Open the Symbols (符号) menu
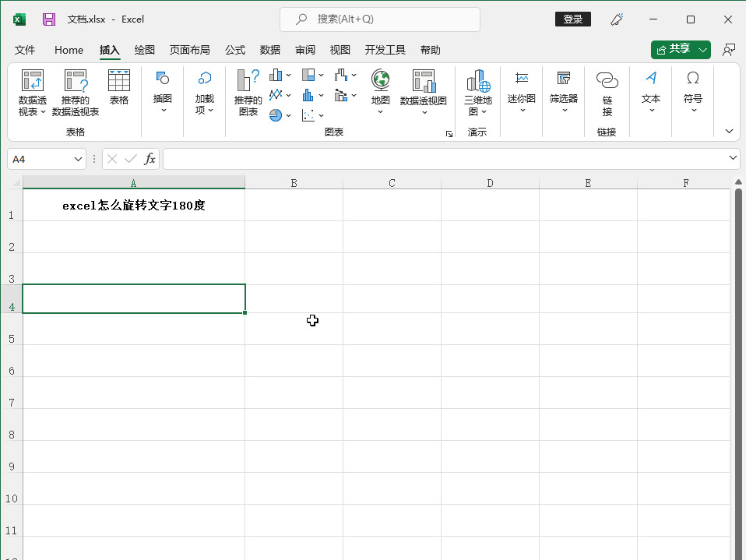Viewport: 746px width, 560px height. (693, 93)
